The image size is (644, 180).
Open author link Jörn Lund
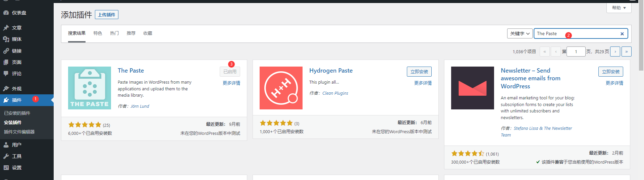140,106
